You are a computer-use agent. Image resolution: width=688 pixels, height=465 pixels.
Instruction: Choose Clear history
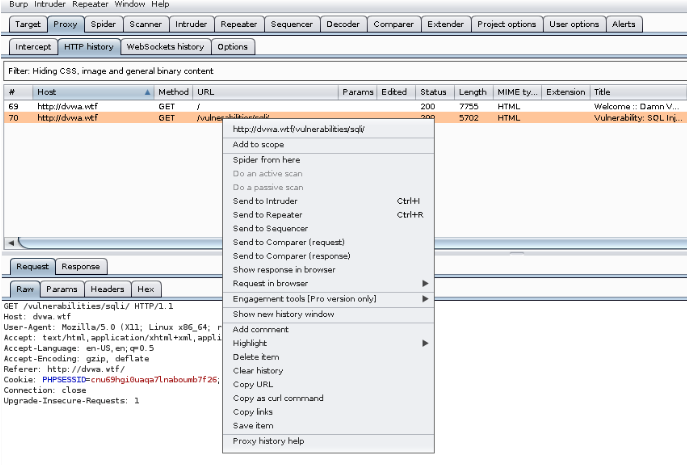[x=329, y=371]
